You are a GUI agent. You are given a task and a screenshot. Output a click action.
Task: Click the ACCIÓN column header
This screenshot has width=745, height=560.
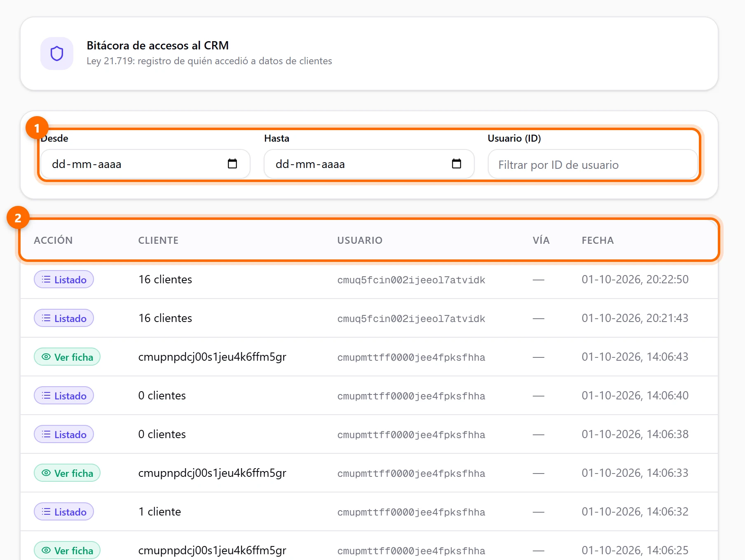click(x=53, y=240)
